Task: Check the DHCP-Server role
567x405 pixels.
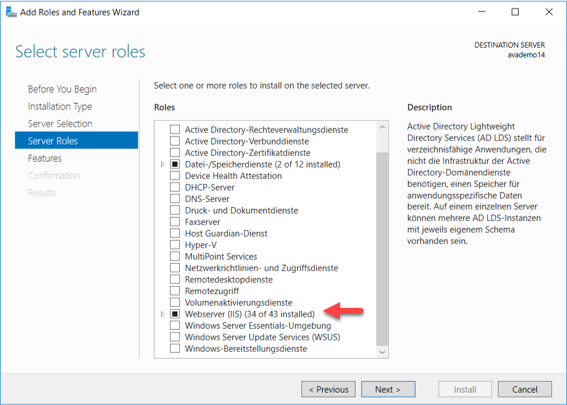Action: click(x=175, y=187)
